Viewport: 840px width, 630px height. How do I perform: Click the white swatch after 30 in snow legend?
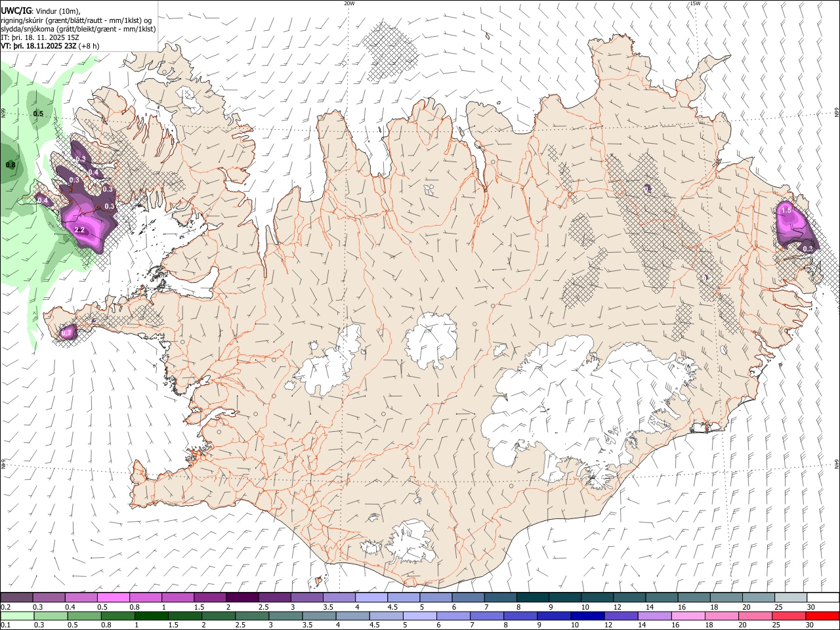[x=822, y=598]
